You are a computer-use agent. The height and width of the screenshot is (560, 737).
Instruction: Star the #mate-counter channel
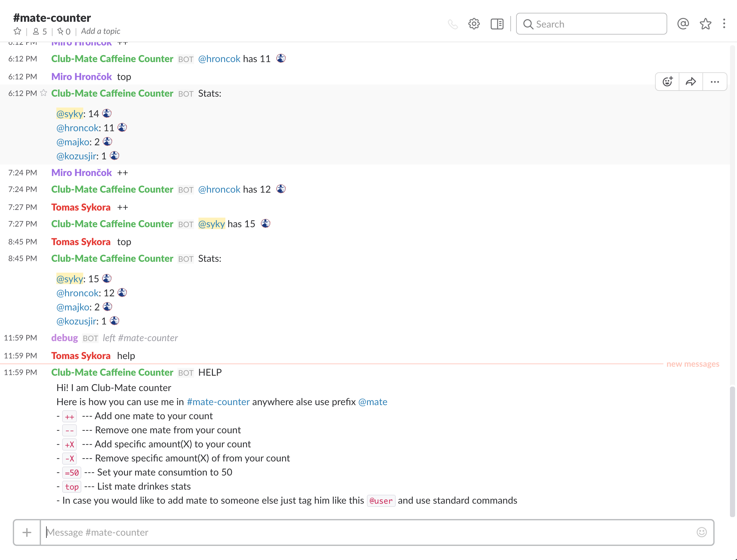point(17,31)
